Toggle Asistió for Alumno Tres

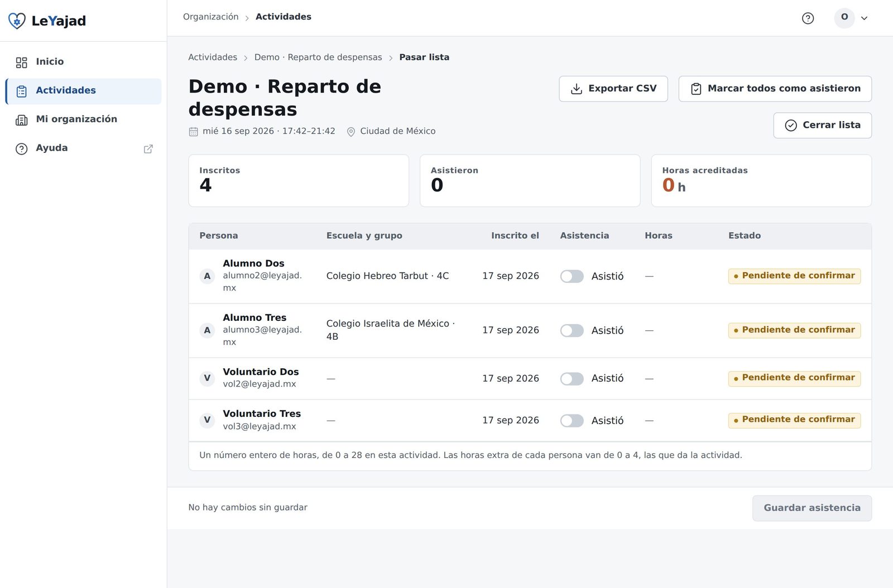coord(572,331)
